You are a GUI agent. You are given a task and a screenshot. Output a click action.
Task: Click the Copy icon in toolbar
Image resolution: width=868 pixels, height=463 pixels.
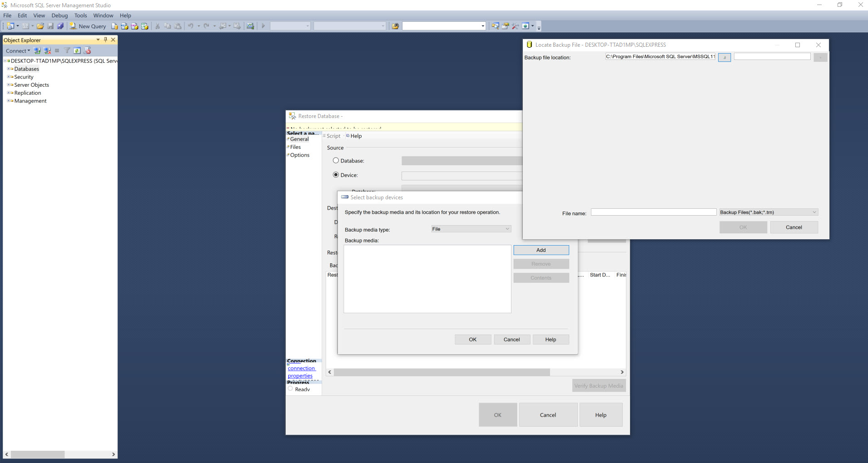pos(168,26)
